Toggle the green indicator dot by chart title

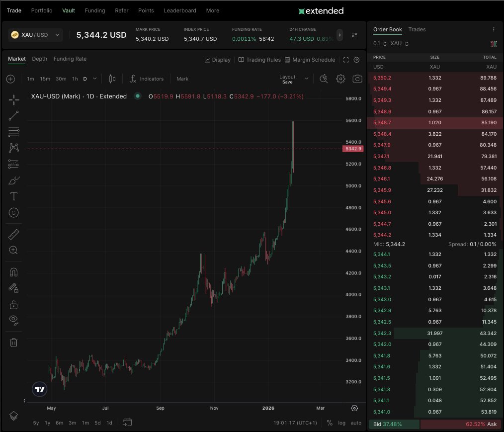tap(138, 96)
